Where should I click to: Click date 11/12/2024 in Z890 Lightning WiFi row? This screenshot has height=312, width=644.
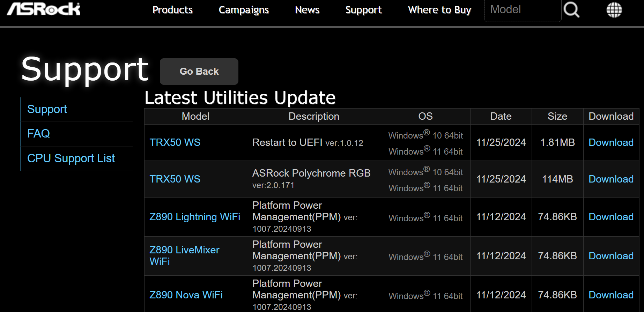pos(501,217)
